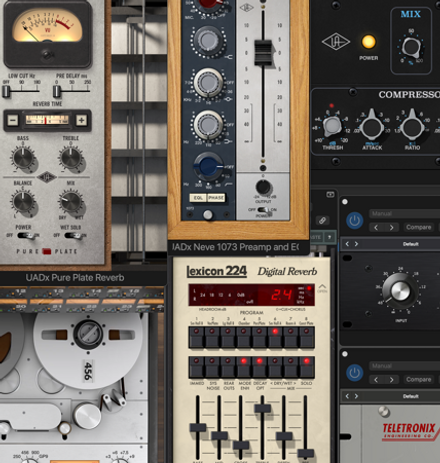
Task: Click the compressor THRESH knob
Action: [x=332, y=126]
